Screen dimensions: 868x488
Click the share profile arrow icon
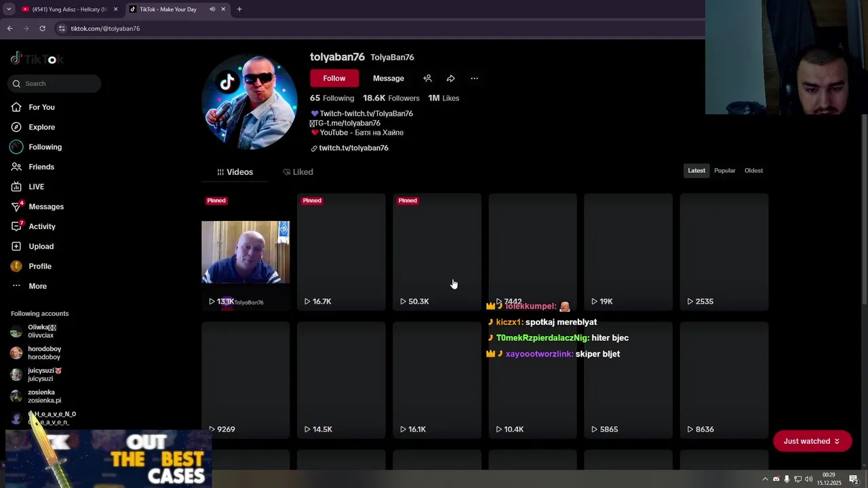coord(450,78)
